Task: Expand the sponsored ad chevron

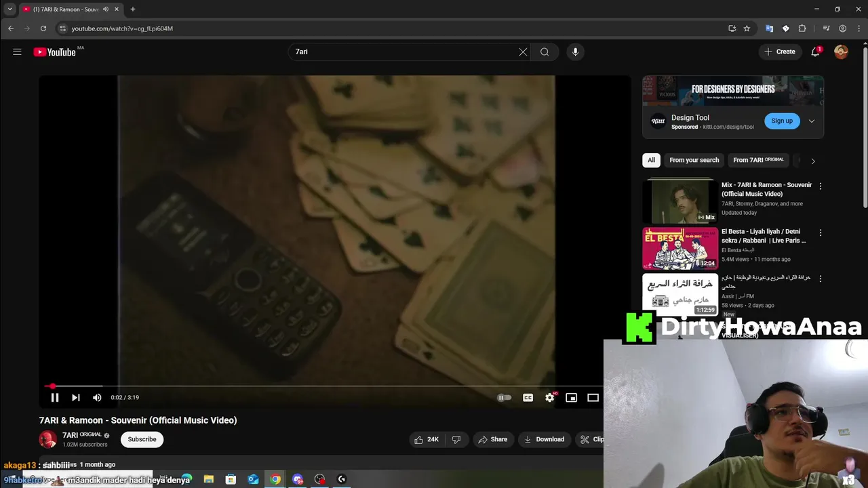Action: click(812, 121)
